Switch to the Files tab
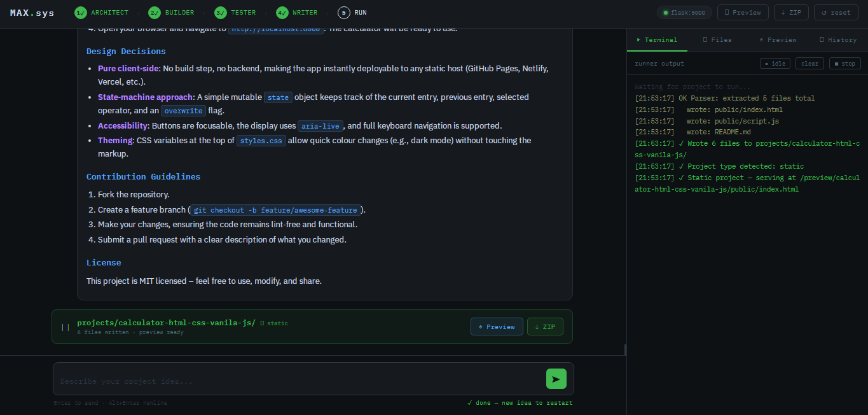Screen dimensions: 868x415 (x=717, y=39)
